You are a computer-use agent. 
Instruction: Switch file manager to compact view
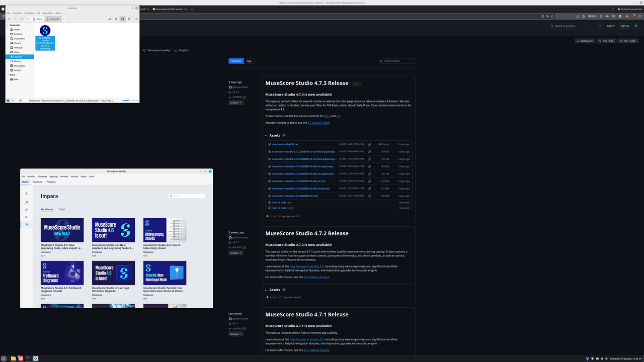136,19
